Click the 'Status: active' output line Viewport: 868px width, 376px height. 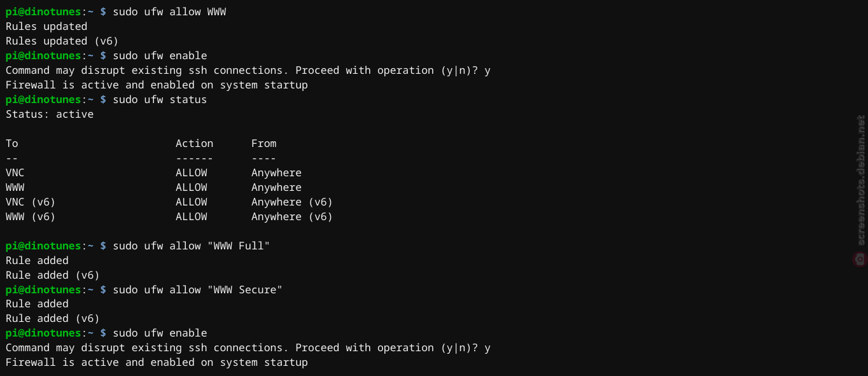50,115
